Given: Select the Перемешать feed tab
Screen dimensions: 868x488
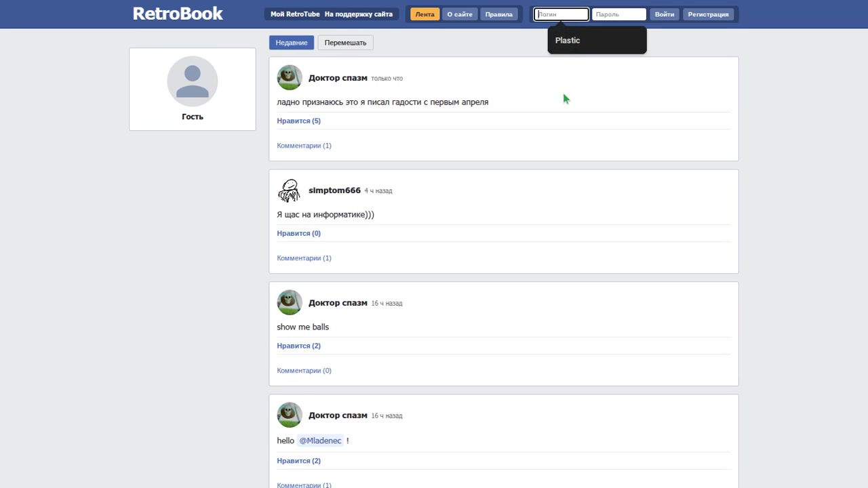Looking at the screenshot, I should tap(345, 43).
